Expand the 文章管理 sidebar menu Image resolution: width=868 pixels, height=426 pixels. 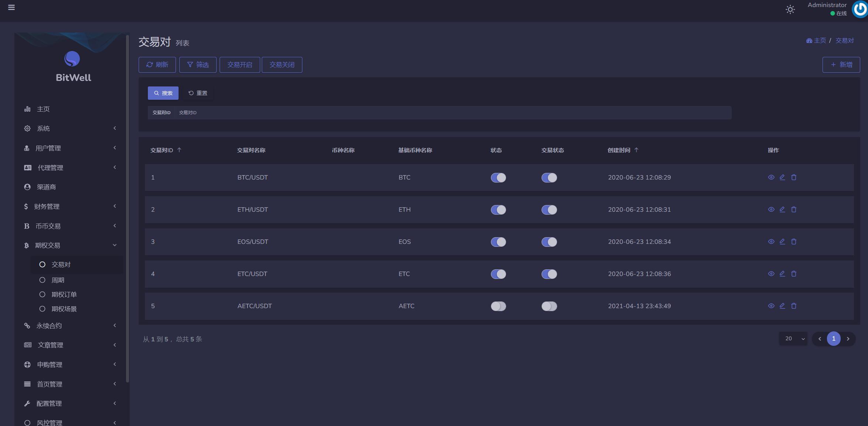[70, 345]
